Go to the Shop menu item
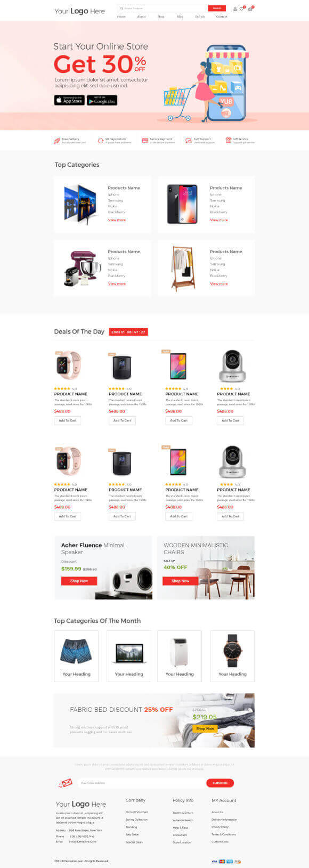This screenshot has height=868, width=309. coord(161,17)
